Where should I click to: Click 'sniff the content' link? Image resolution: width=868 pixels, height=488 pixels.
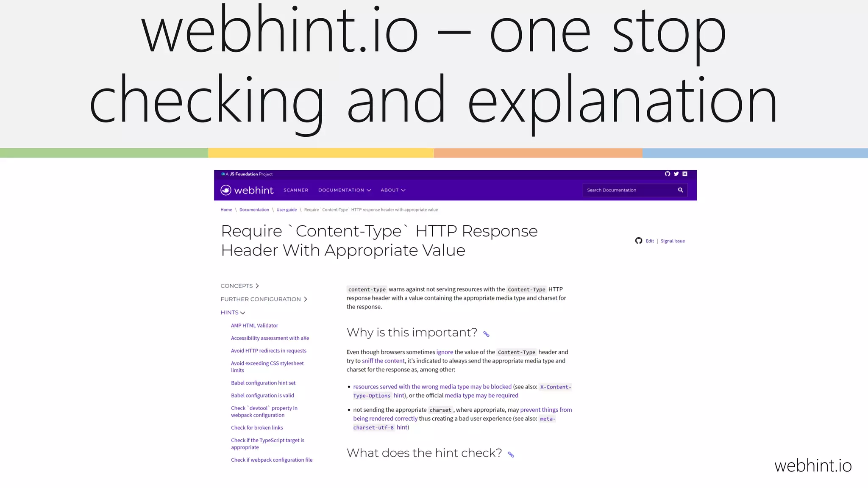[383, 361]
